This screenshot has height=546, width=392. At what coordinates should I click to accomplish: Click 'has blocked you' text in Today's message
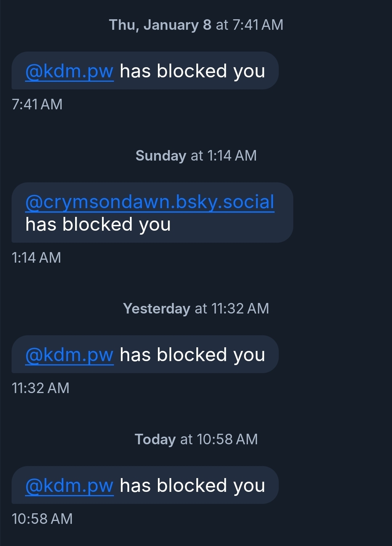click(192, 485)
